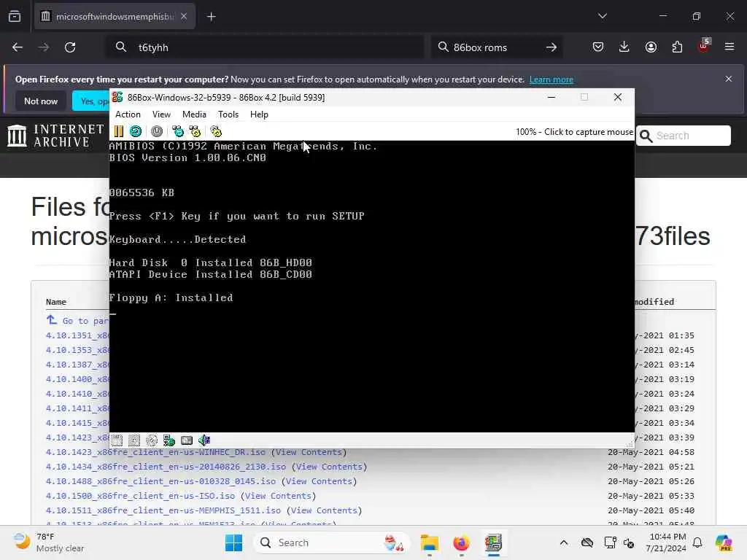The height and width of the screenshot is (560, 747).
Task: Open Save to Pocket icon
Action: pyautogui.click(x=598, y=47)
